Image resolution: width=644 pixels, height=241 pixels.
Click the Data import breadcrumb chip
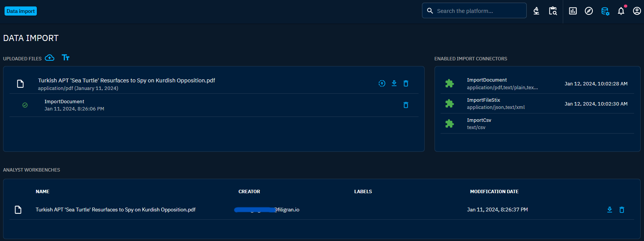(x=20, y=11)
